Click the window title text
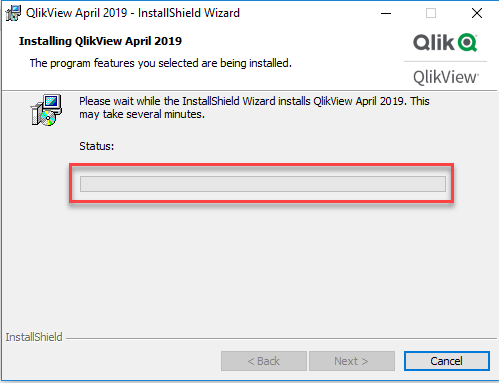499x383 pixels. (133, 13)
